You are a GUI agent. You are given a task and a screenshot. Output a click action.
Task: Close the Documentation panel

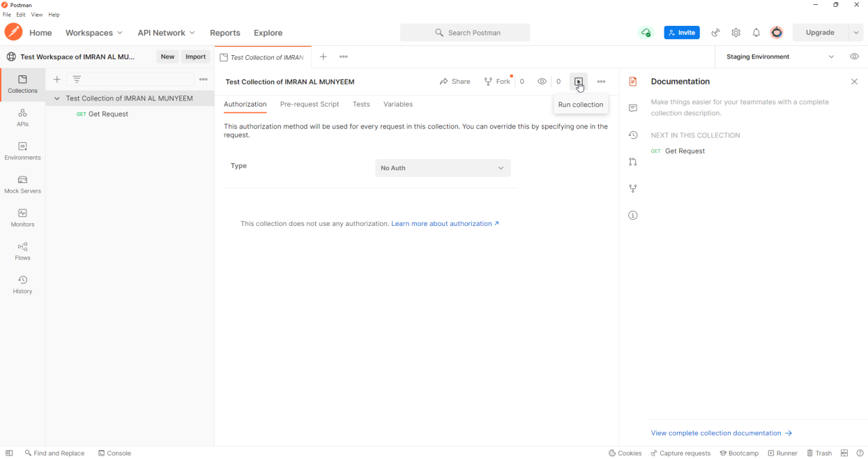pos(854,82)
